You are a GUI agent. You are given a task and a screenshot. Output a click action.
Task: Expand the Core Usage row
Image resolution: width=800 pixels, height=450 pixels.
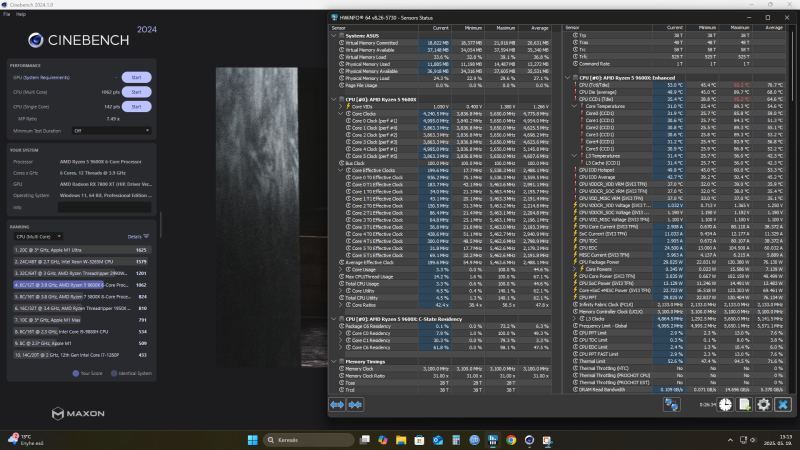coord(340,269)
